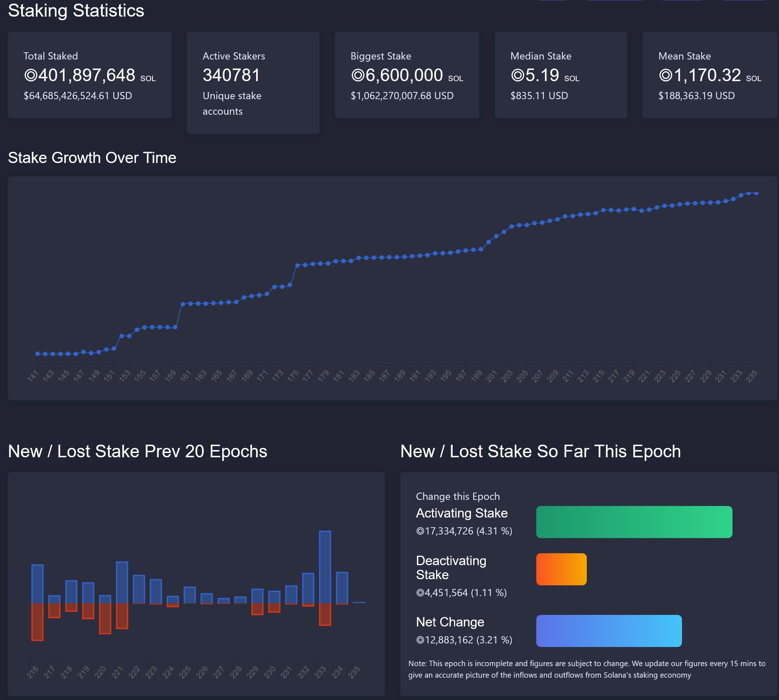The height and width of the screenshot is (700, 779).
Task: Click the green Activating Stake bar
Action: (x=634, y=522)
